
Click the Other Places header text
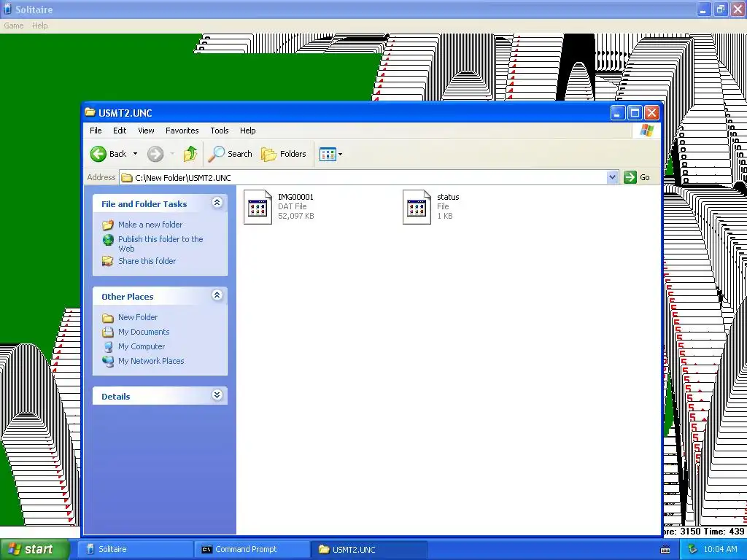click(x=127, y=297)
